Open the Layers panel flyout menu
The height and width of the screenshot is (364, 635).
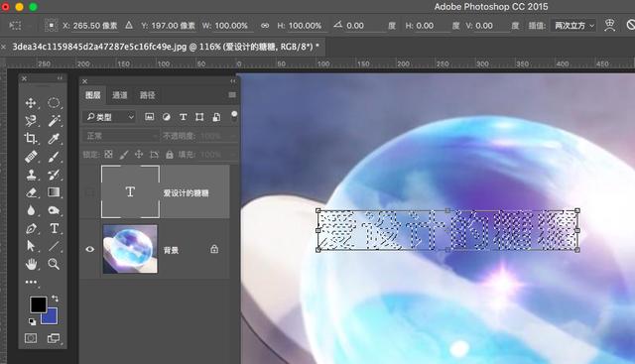click(232, 95)
